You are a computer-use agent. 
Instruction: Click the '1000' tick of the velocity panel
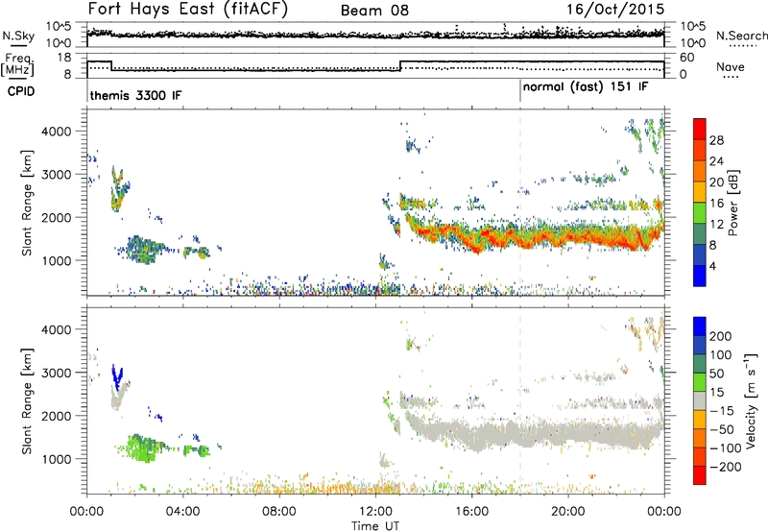coord(57,459)
